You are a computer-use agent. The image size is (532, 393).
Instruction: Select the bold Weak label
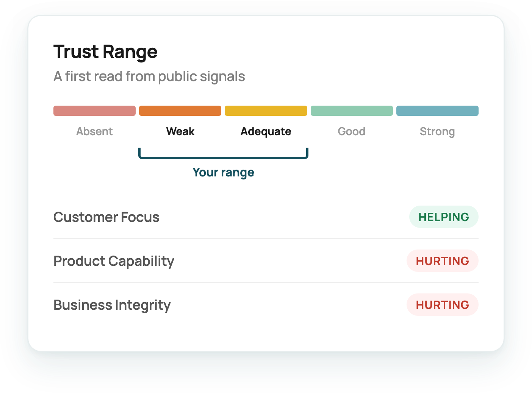point(180,131)
